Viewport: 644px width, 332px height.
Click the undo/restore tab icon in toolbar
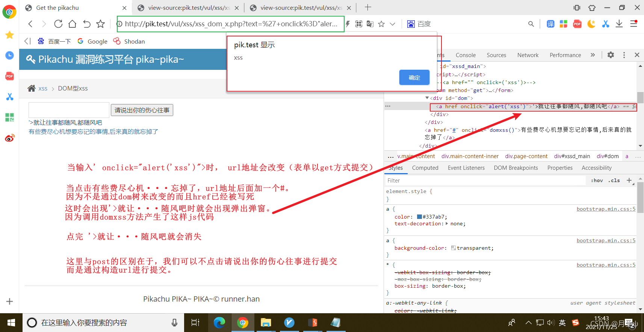click(x=87, y=24)
